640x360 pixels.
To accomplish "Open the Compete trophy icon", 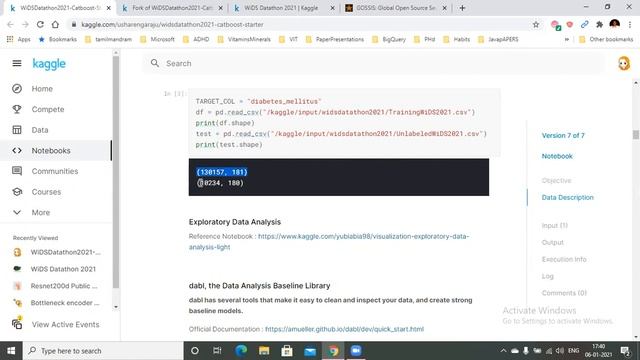I will 17,109.
